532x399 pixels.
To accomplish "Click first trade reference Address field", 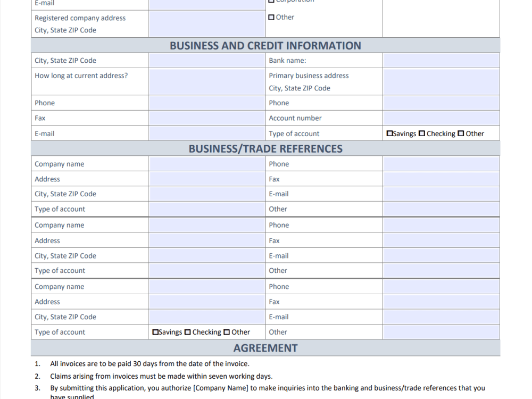I will click(207, 179).
